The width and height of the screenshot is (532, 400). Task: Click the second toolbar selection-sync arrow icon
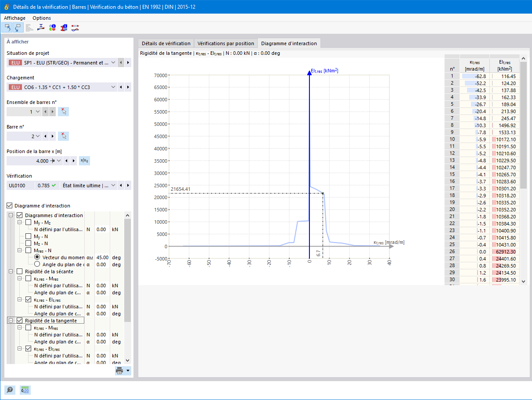coord(18,28)
